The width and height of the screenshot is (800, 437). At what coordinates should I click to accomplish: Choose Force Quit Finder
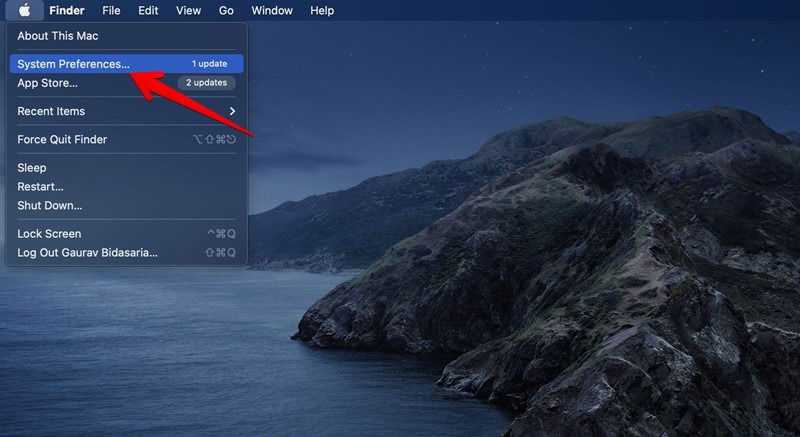(62, 139)
